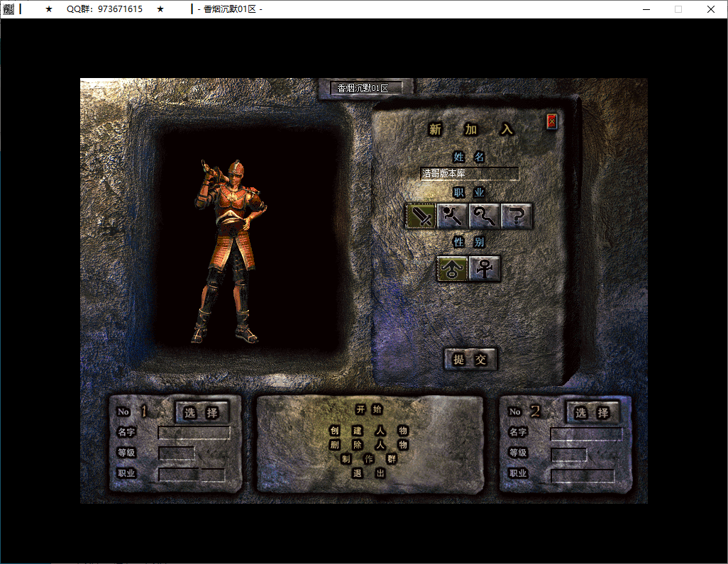Minimize the game window
The height and width of the screenshot is (564, 728).
click(646, 9)
